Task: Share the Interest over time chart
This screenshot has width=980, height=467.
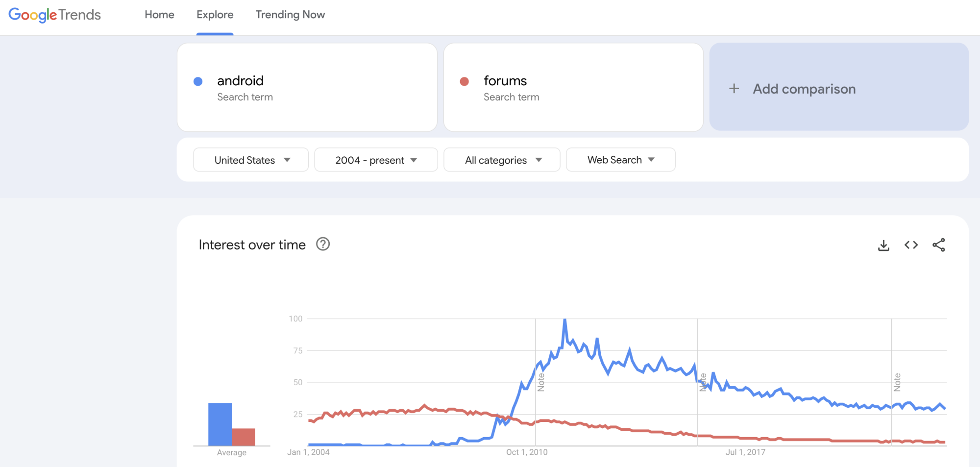Action: pos(939,245)
